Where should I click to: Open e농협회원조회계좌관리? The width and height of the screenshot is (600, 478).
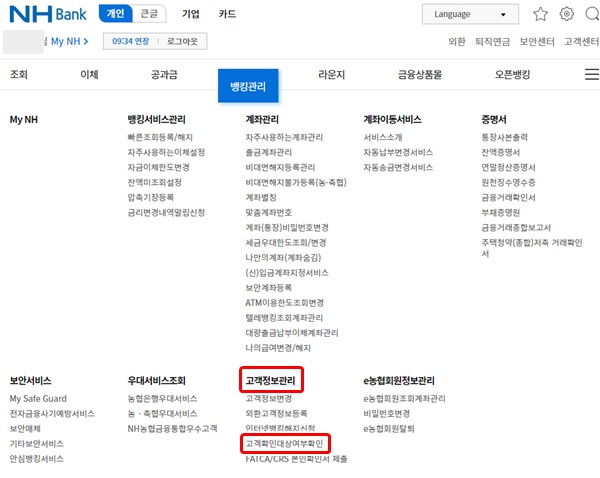404,398
